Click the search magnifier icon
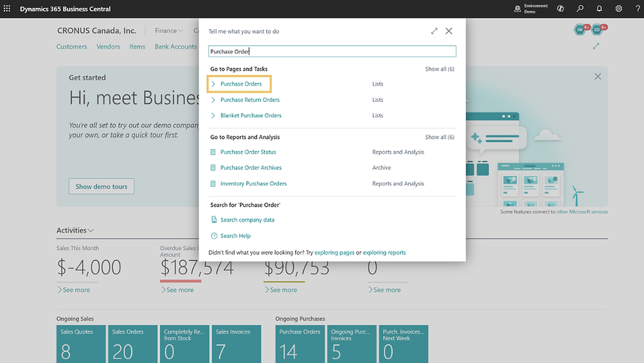Image resolution: width=644 pixels, height=363 pixels. coord(580,9)
